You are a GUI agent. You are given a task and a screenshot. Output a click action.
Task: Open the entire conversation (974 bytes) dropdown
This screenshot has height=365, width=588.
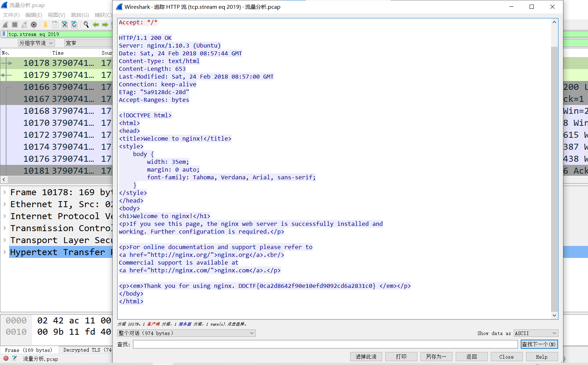(186, 333)
